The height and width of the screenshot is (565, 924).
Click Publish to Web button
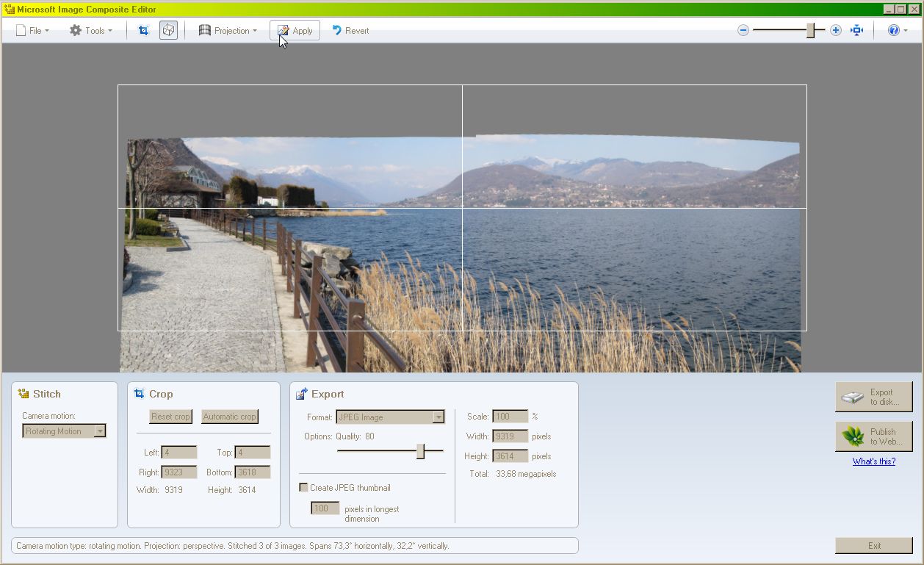coord(874,436)
